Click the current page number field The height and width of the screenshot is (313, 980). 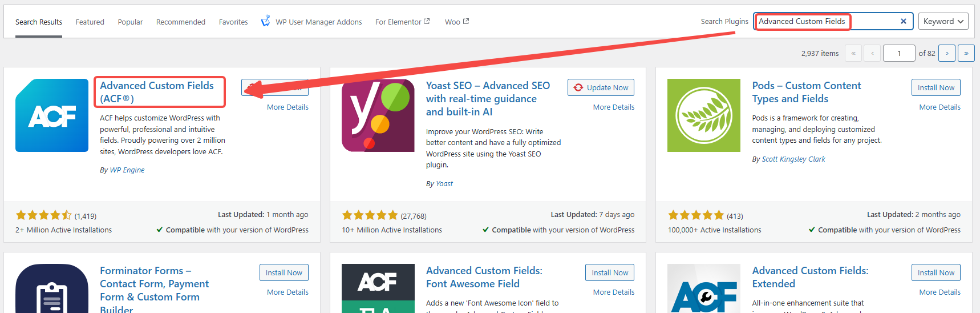click(898, 53)
